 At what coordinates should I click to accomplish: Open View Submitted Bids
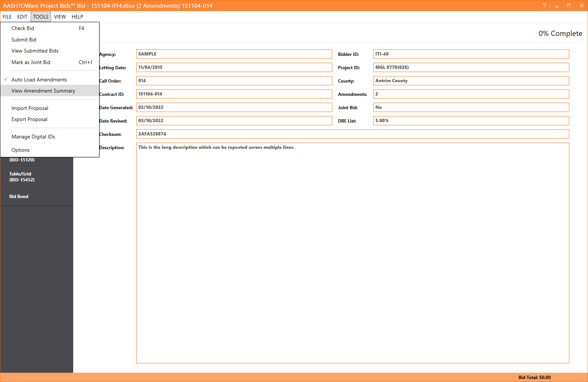35,51
